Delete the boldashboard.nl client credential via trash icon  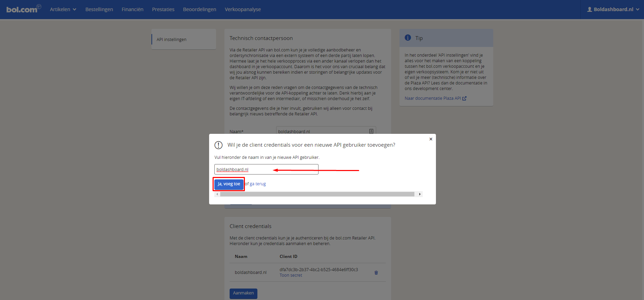[376, 273]
